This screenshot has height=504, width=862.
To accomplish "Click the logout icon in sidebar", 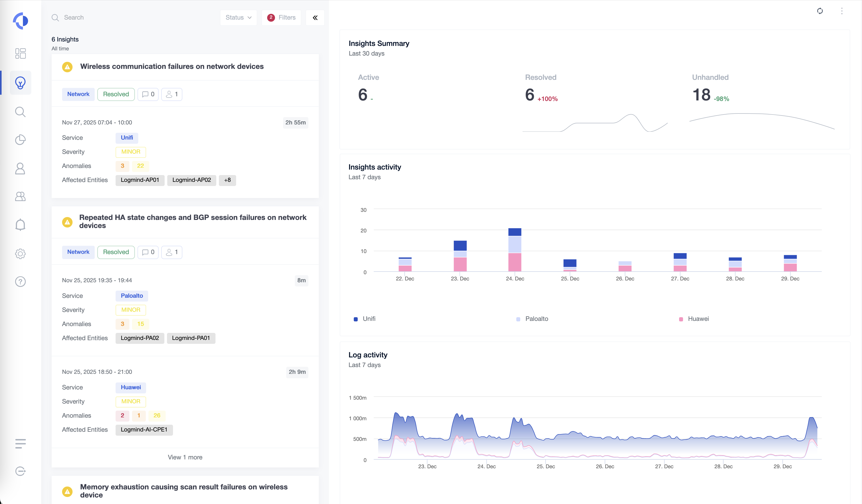I will click(x=21, y=471).
